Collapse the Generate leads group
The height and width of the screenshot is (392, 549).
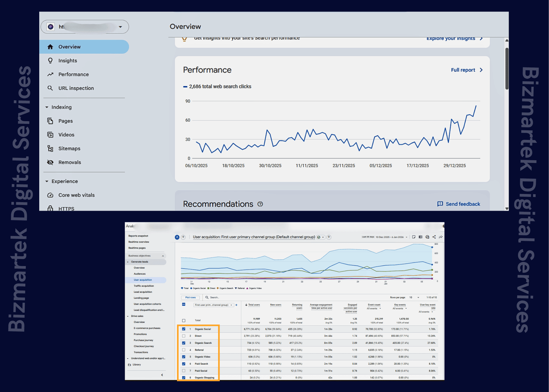click(128, 262)
